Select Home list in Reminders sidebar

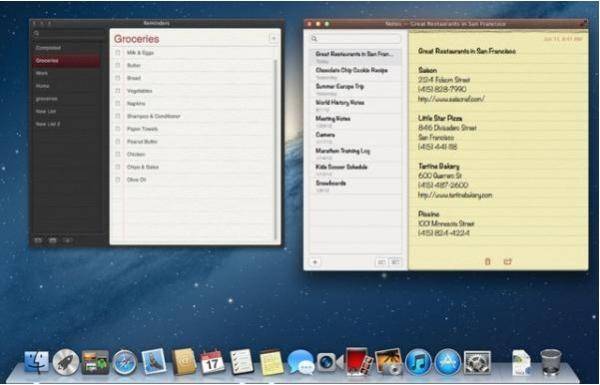coord(66,86)
